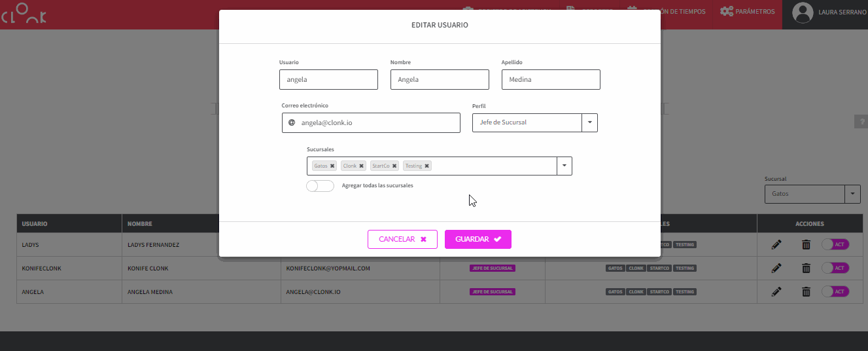This screenshot has width=868, height=351.
Task: Click the trash icon for Konifeclonk
Action: pyautogui.click(x=806, y=268)
